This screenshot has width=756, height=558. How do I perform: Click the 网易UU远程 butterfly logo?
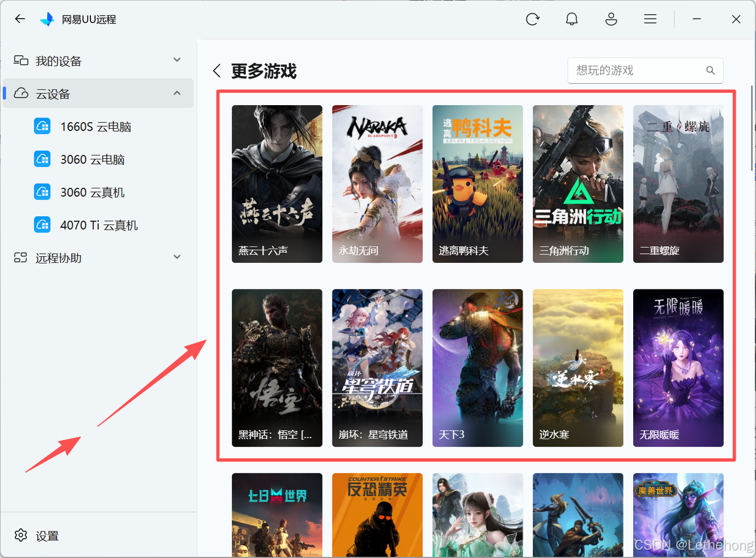coord(47,19)
